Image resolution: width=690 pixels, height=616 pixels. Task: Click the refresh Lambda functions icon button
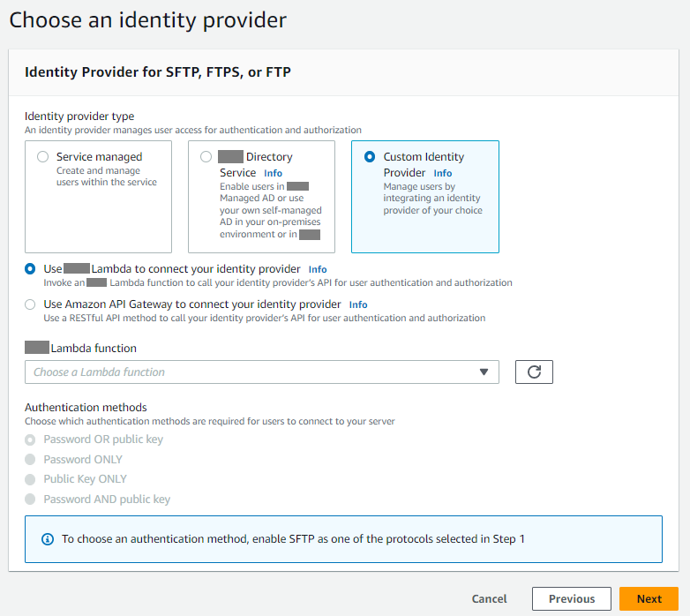(534, 372)
